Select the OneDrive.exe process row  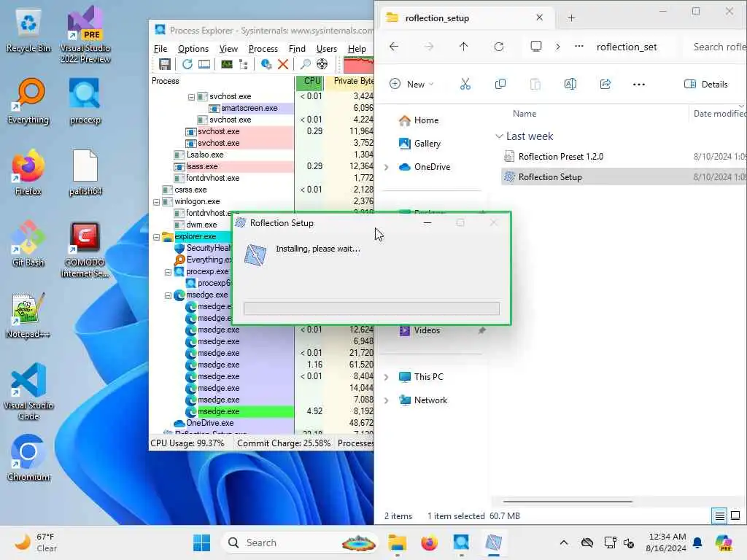pos(261,423)
